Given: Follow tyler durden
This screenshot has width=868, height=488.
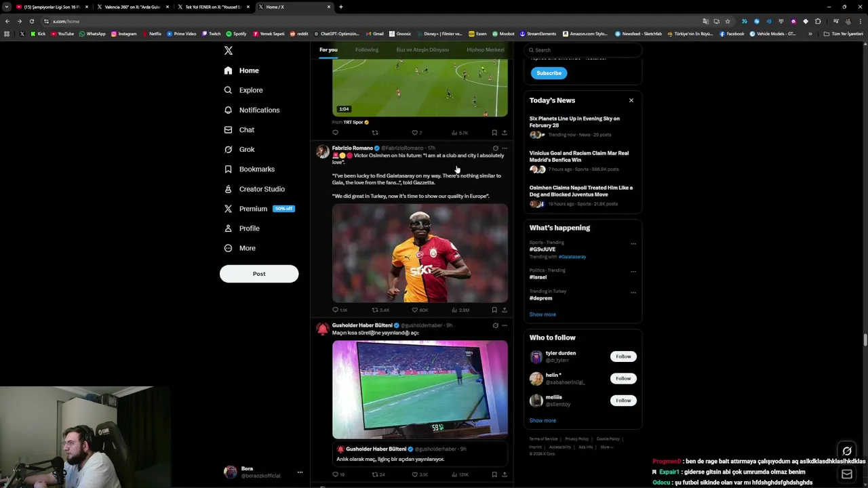Looking at the screenshot, I should (x=623, y=357).
